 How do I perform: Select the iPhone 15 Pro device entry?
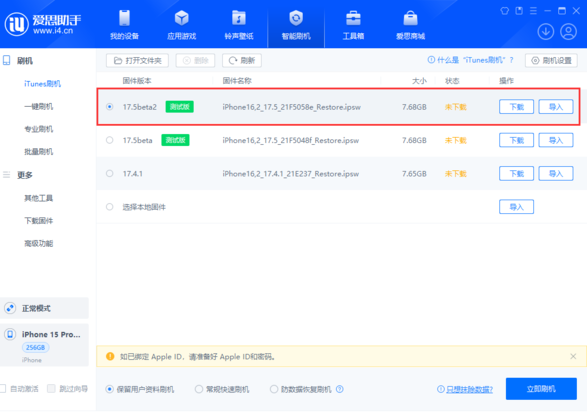pyautogui.click(x=44, y=345)
